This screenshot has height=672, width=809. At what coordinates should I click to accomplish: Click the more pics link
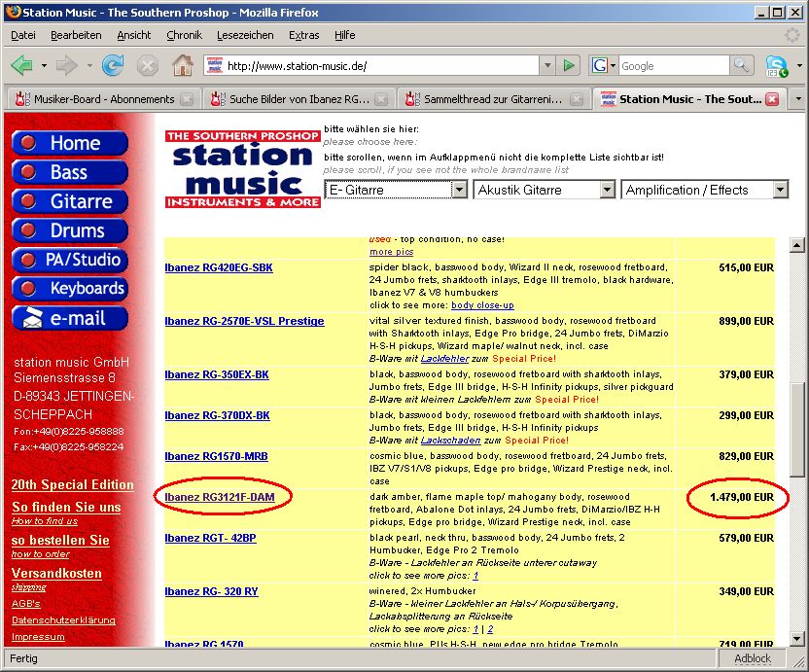click(391, 252)
